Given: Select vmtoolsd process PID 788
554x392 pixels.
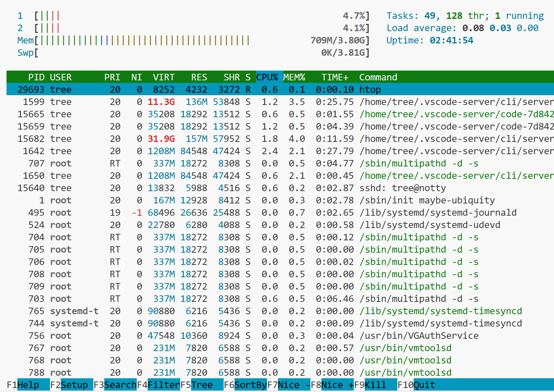Looking at the screenshot, I should point(280,372).
